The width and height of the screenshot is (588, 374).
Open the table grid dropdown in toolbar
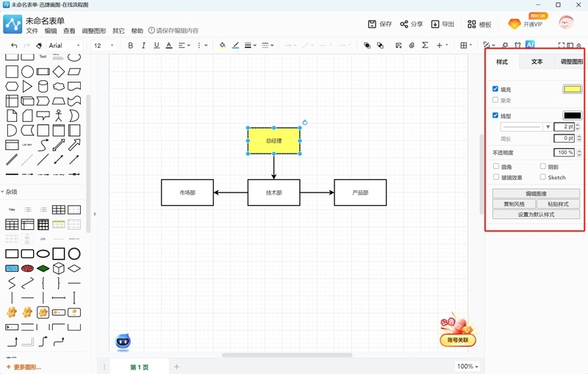tap(466, 46)
